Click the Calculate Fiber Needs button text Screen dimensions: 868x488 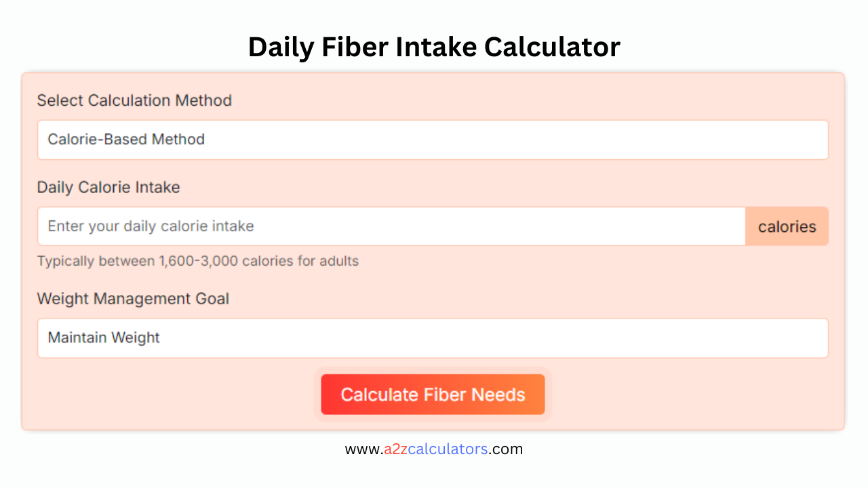[433, 394]
